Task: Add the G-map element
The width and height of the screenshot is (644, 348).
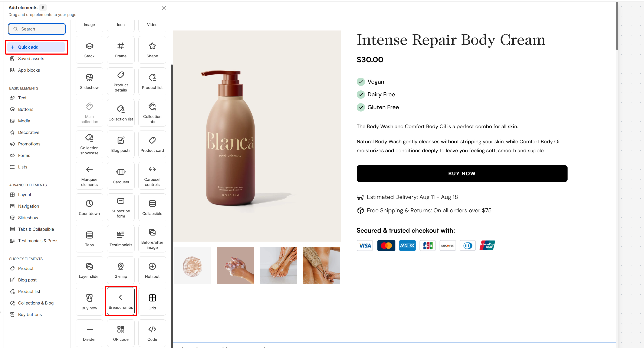Action: 121,270
